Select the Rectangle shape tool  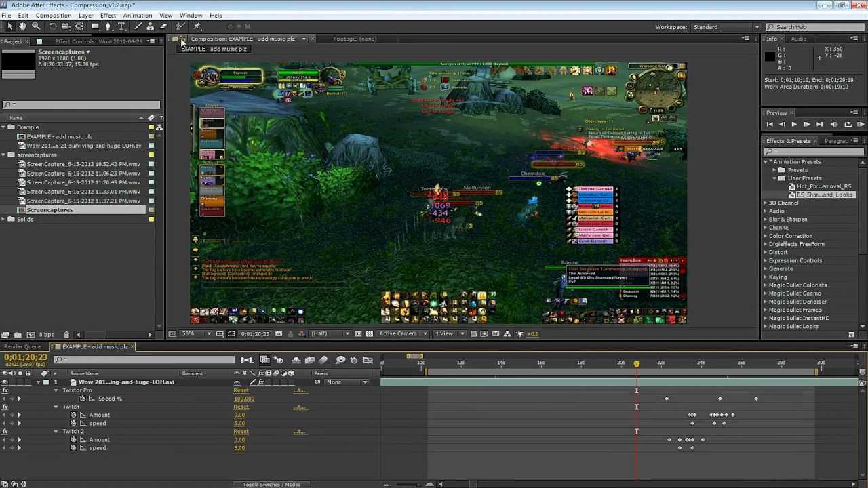point(96,26)
